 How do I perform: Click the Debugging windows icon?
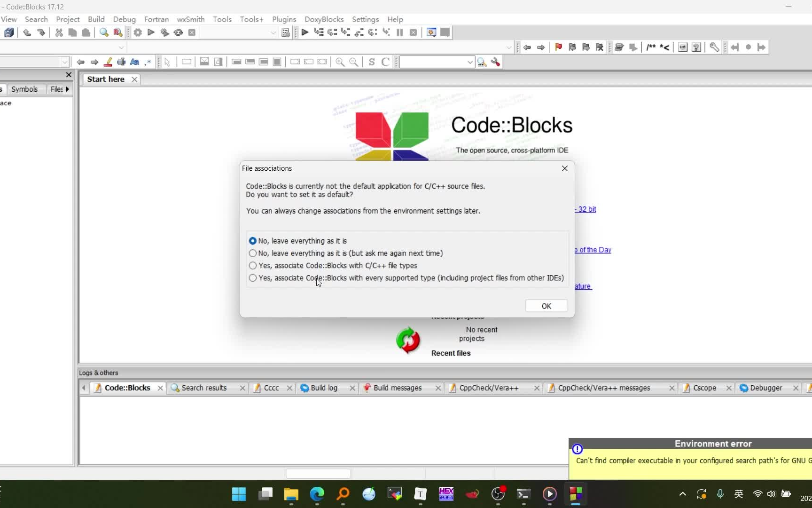431,32
